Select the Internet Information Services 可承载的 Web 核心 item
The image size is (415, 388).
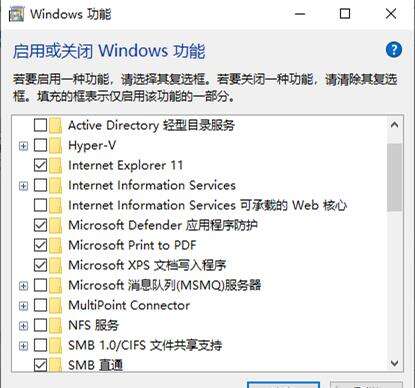click(x=207, y=205)
